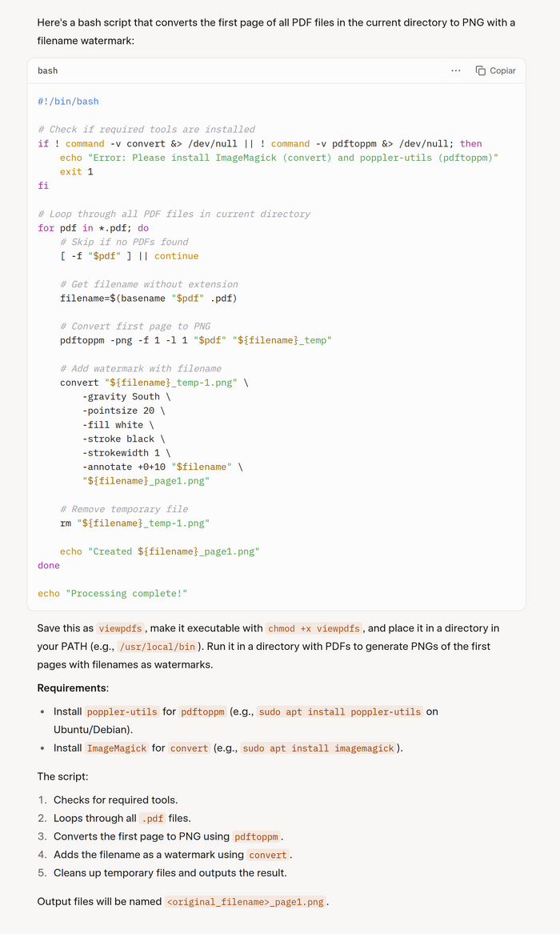Click the copy icon beside Copiar

coord(481,70)
